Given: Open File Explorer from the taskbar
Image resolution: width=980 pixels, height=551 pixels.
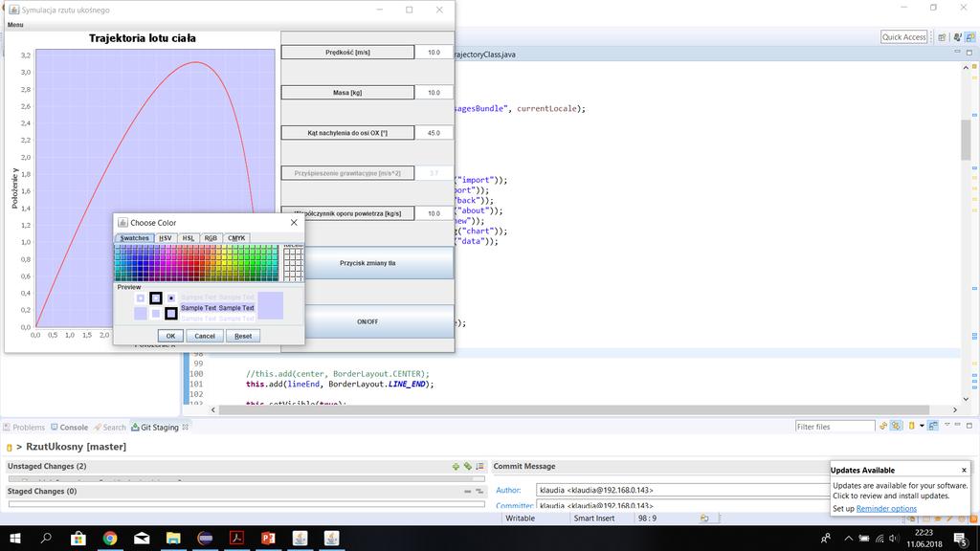Looking at the screenshot, I should click(173, 538).
